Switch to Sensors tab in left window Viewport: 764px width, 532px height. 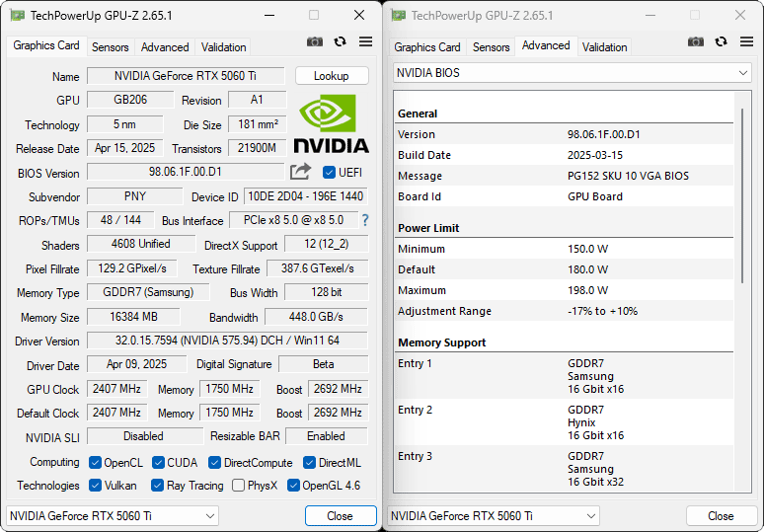(x=111, y=47)
